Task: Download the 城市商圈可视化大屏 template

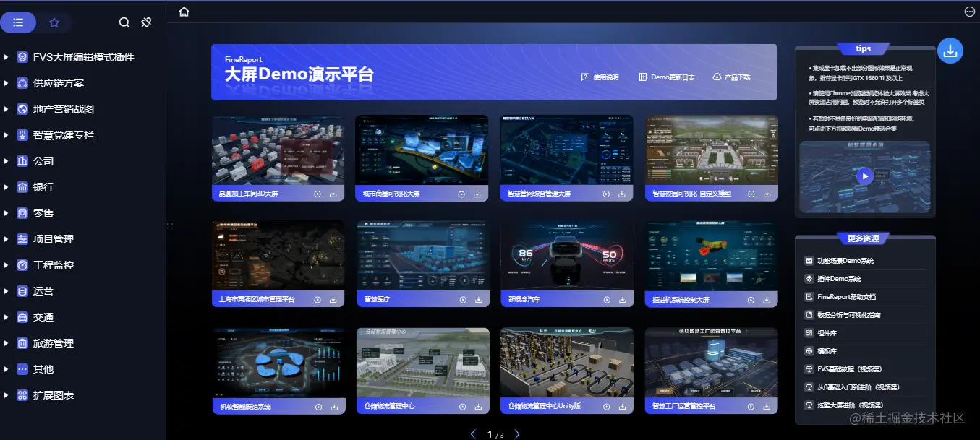Action: 478,194
